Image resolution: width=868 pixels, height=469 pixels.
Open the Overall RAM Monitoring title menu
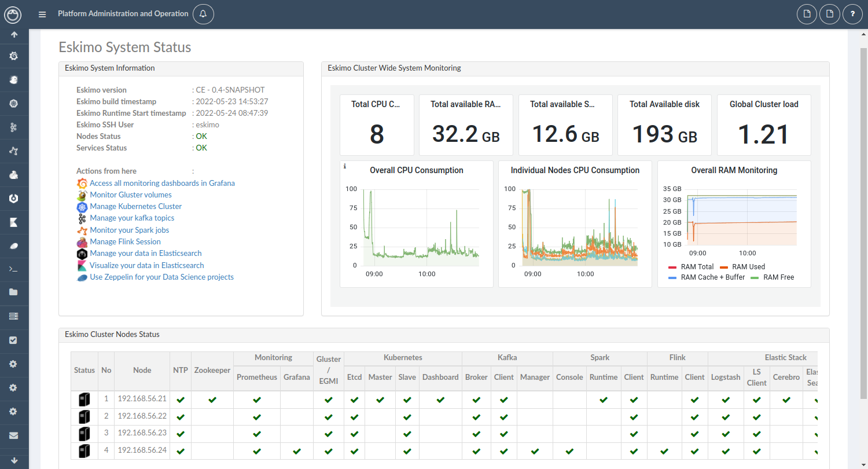tap(734, 170)
